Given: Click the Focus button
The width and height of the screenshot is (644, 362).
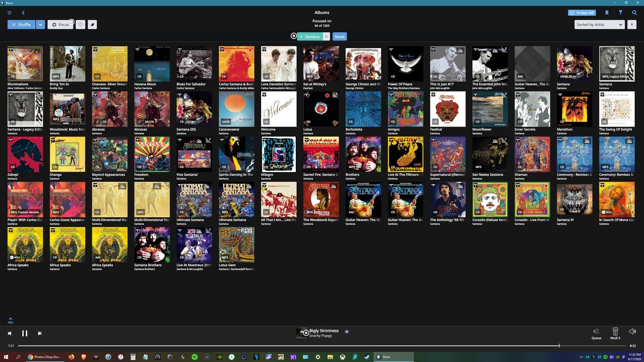Looking at the screenshot, I should pos(61,25).
